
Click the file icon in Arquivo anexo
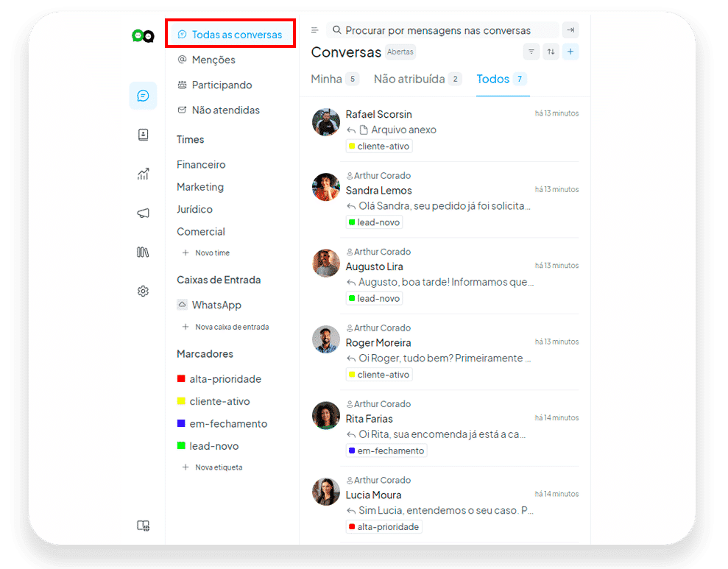364,130
